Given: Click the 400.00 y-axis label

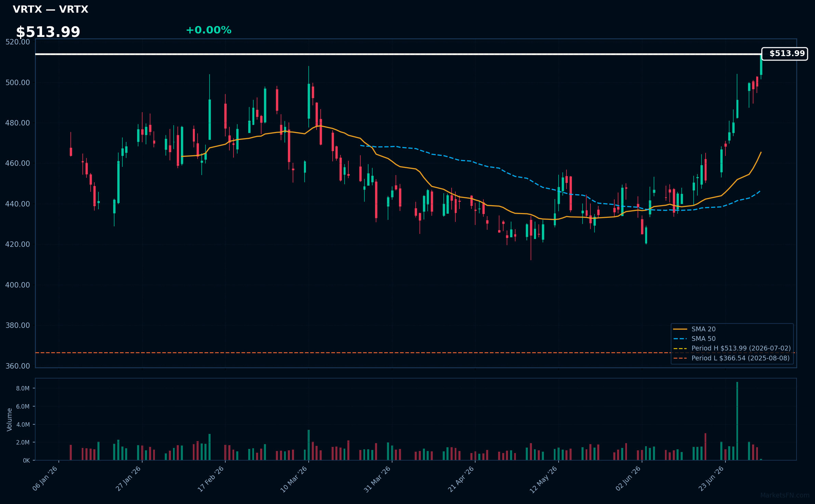Looking at the screenshot, I should pos(18,285).
